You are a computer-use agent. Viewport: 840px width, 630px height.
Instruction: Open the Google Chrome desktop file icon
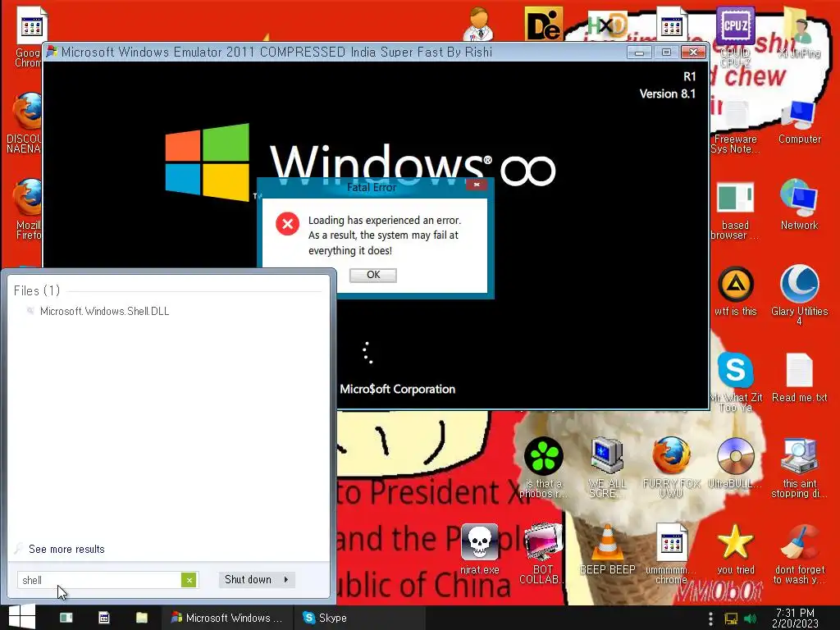click(x=29, y=36)
